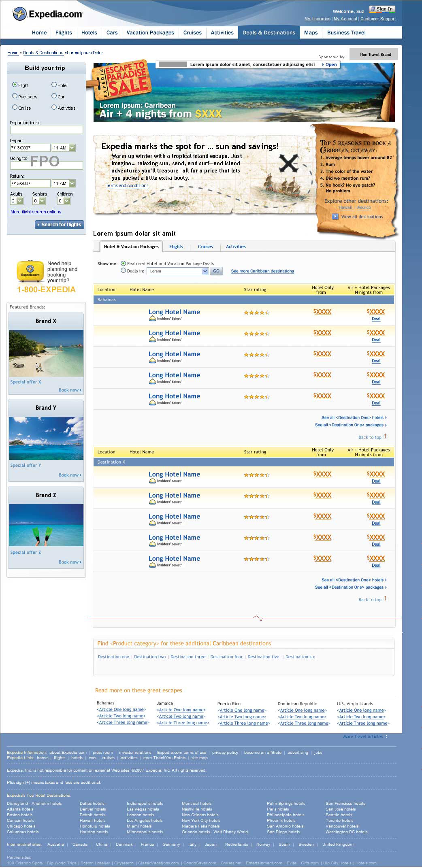Select the Hotel radio button
This screenshot has height=868, width=422.
coord(54,85)
